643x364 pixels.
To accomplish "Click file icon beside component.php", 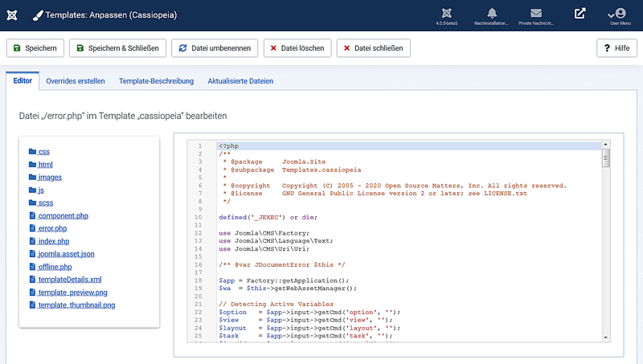I will click(x=32, y=215).
